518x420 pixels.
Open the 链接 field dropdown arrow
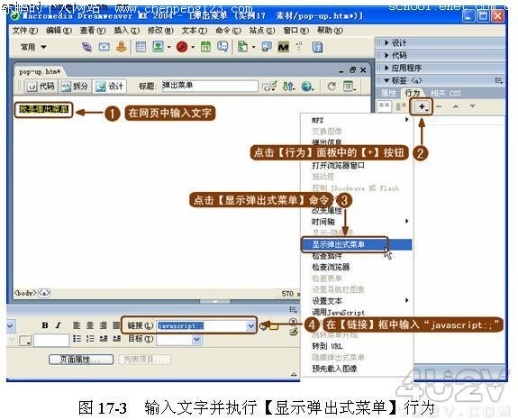[250, 326]
